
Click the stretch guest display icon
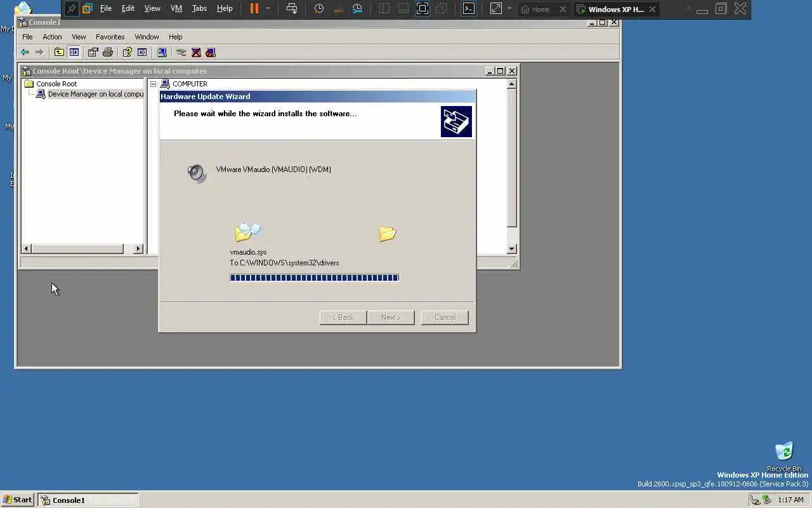point(496,9)
